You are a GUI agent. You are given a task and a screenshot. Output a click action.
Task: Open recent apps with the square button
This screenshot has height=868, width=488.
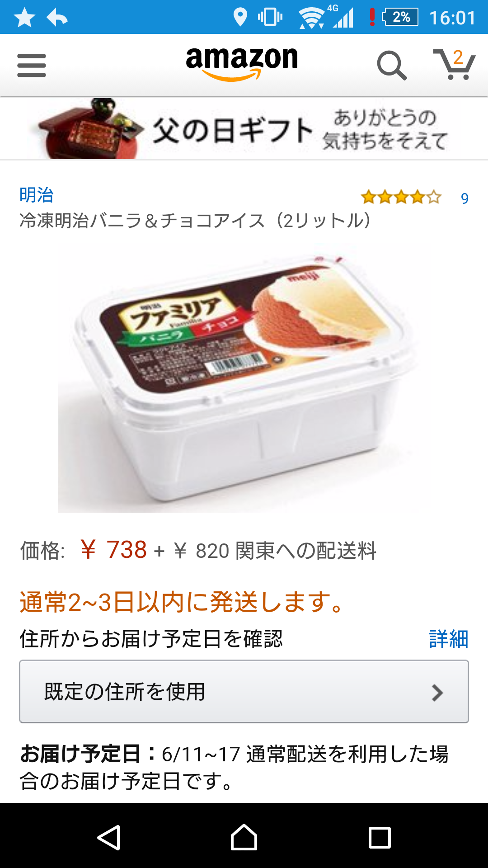(380, 838)
